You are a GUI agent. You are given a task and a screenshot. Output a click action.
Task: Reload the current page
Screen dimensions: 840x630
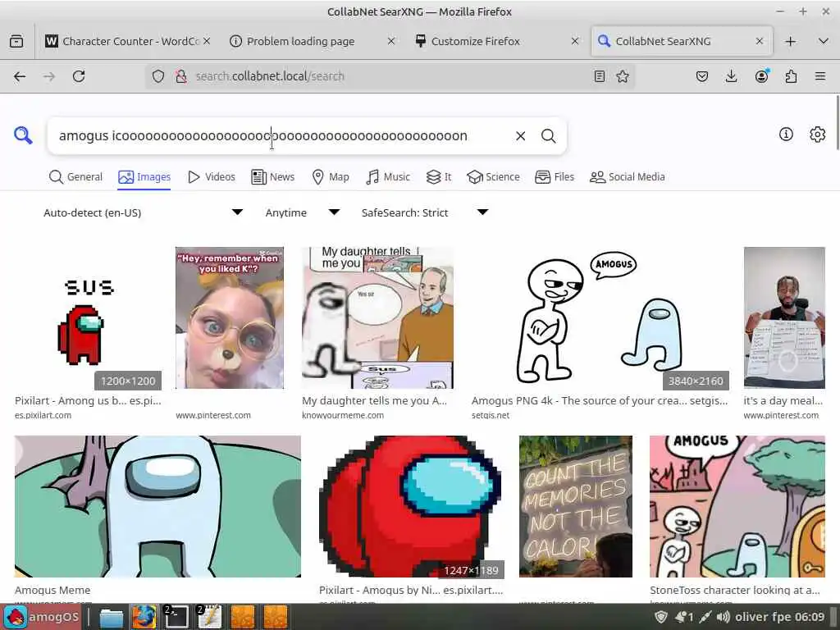(x=79, y=76)
